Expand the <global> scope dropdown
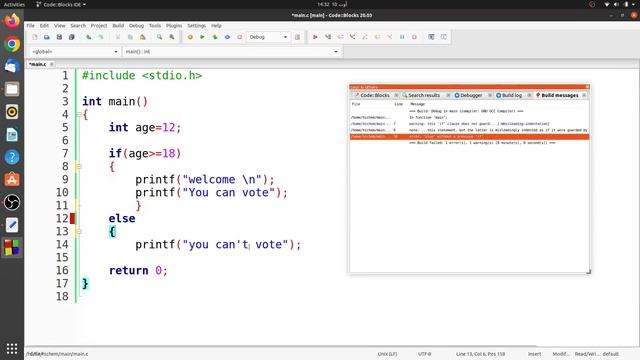The height and width of the screenshot is (360, 640). coord(75,52)
